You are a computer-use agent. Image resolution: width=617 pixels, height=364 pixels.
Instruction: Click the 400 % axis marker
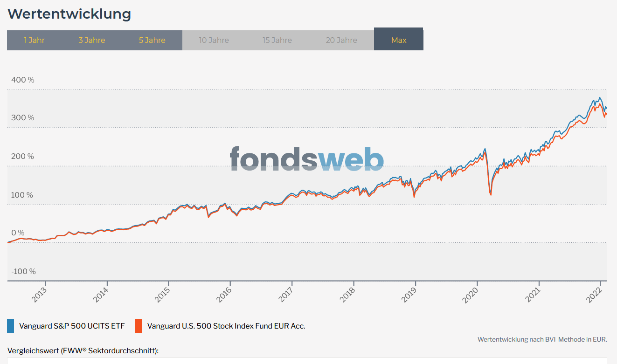click(x=23, y=80)
